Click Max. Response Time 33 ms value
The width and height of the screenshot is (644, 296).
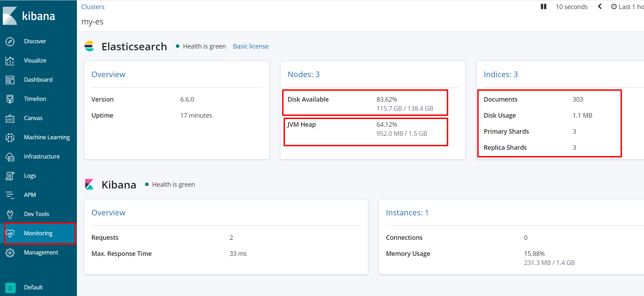point(238,253)
